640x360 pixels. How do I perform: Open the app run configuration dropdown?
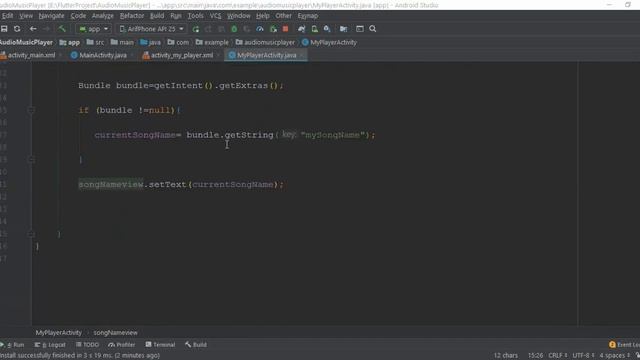94,29
